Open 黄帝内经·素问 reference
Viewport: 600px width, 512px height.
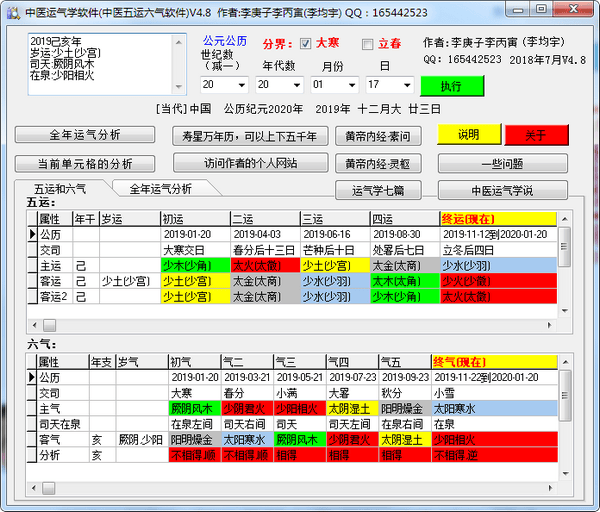click(377, 135)
